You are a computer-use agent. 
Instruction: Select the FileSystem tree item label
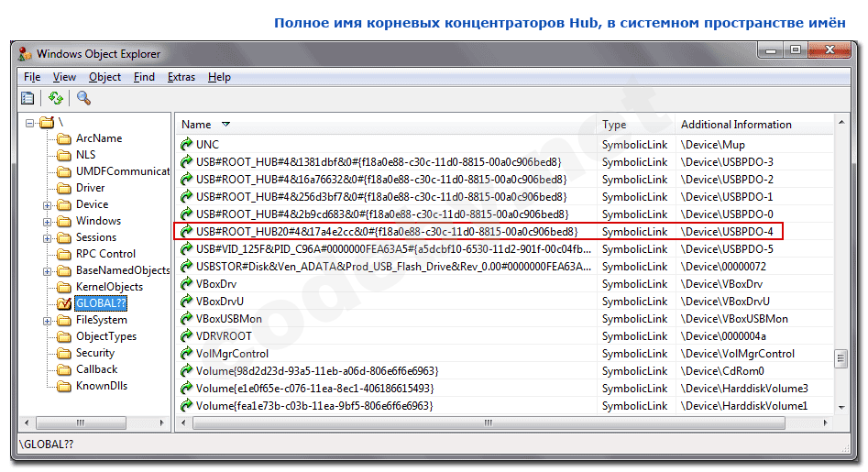(102, 320)
